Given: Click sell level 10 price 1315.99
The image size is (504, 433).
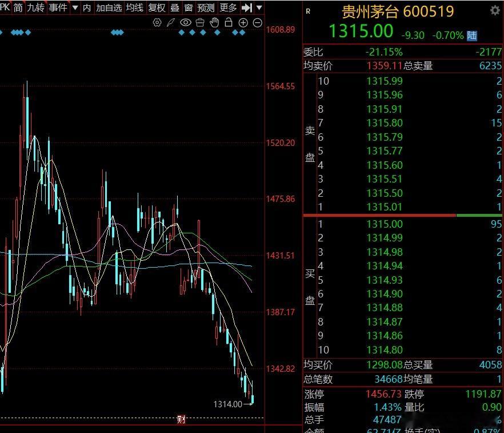Looking at the screenshot, I should pos(385,81).
